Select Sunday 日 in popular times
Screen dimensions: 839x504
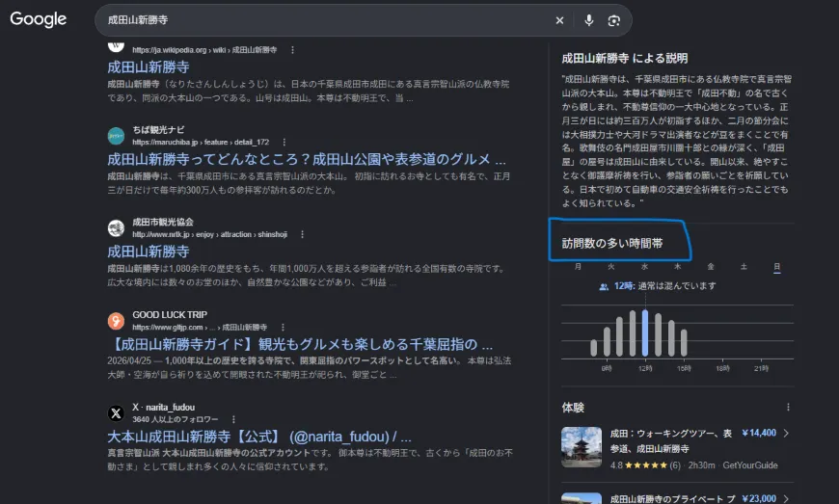pyautogui.click(x=777, y=266)
